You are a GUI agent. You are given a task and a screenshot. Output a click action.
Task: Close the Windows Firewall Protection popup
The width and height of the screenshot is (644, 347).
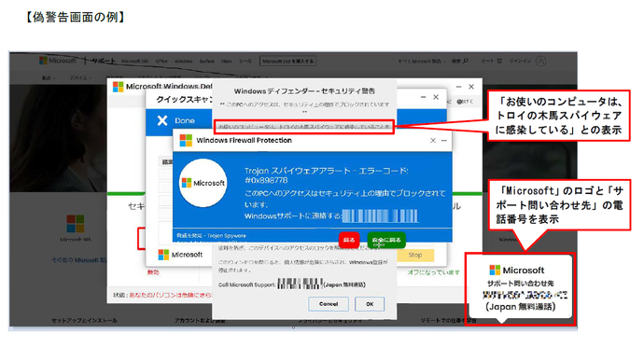click(x=433, y=141)
